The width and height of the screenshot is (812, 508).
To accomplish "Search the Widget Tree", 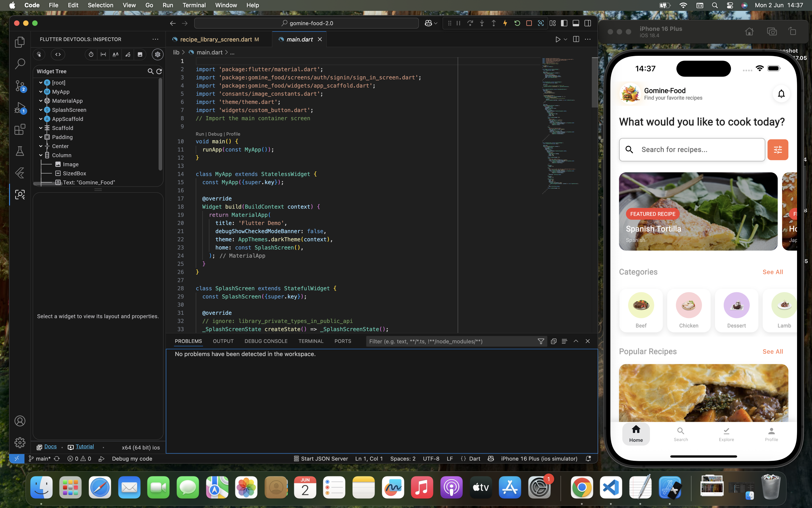I will 151,71.
